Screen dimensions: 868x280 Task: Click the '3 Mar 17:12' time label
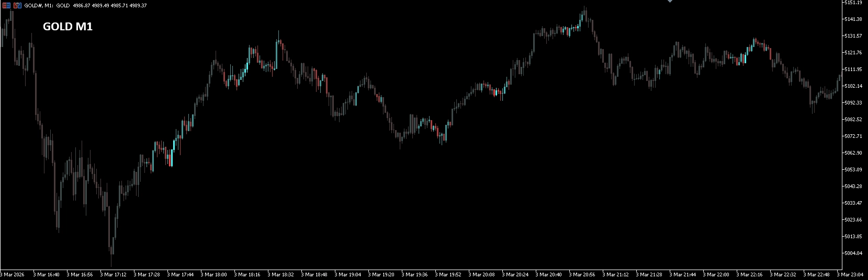(x=114, y=275)
